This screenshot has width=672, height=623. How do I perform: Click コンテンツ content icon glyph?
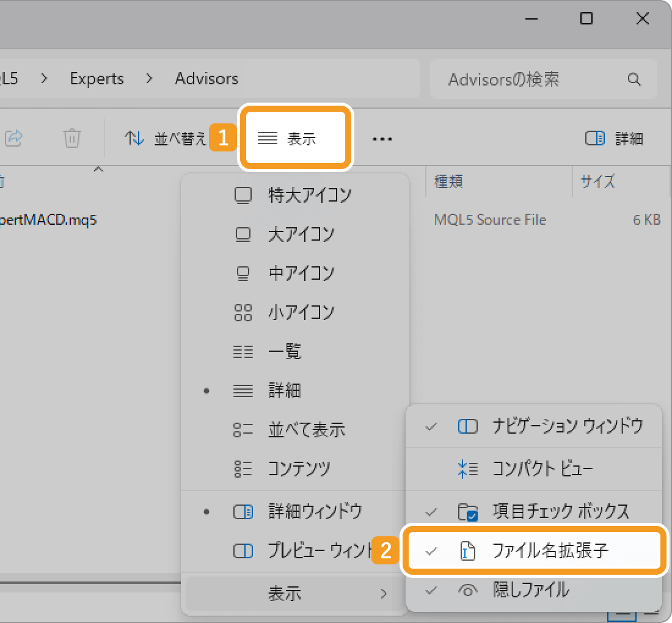point(243,468)
